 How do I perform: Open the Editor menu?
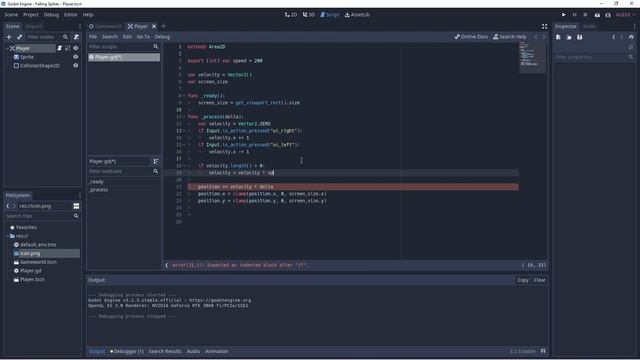(70, 15)
